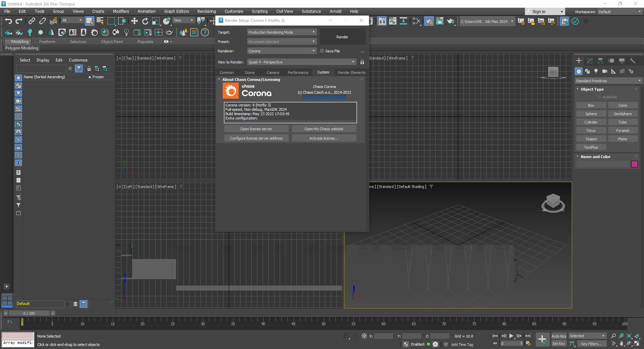This screenshot has width=644, height=349.
Task: Click the question mark help icon
Action: click(205, 32)
